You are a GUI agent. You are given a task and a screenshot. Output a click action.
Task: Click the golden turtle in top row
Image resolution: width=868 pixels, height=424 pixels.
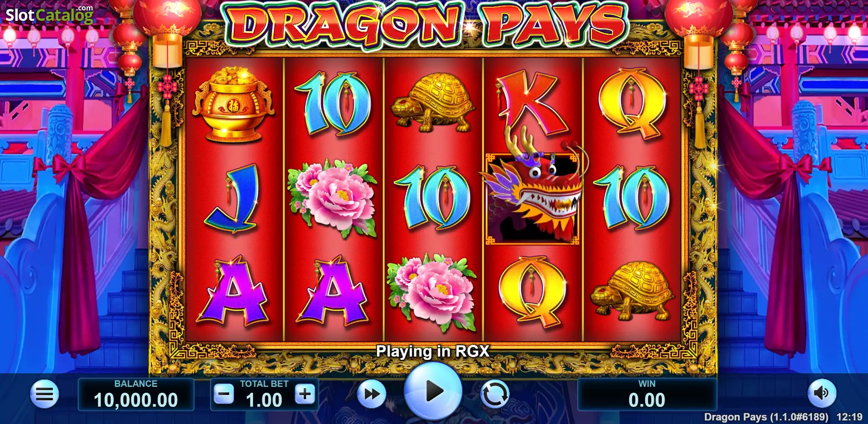433,103
